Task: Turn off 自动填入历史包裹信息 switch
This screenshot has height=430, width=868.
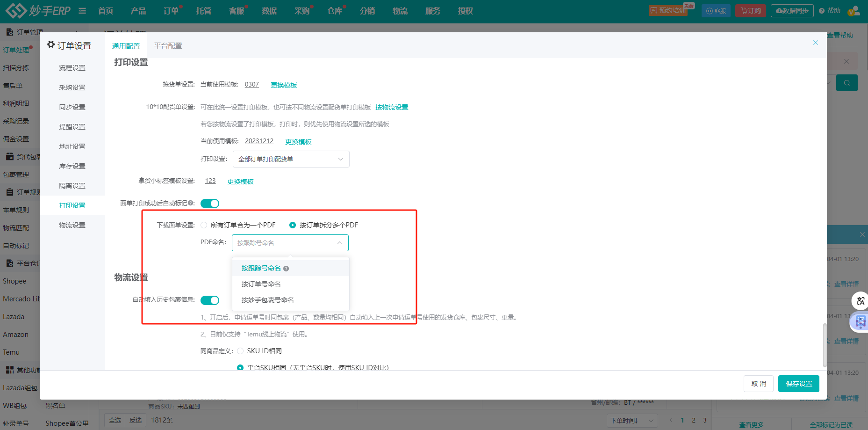Action: click(x=210, y=300)
